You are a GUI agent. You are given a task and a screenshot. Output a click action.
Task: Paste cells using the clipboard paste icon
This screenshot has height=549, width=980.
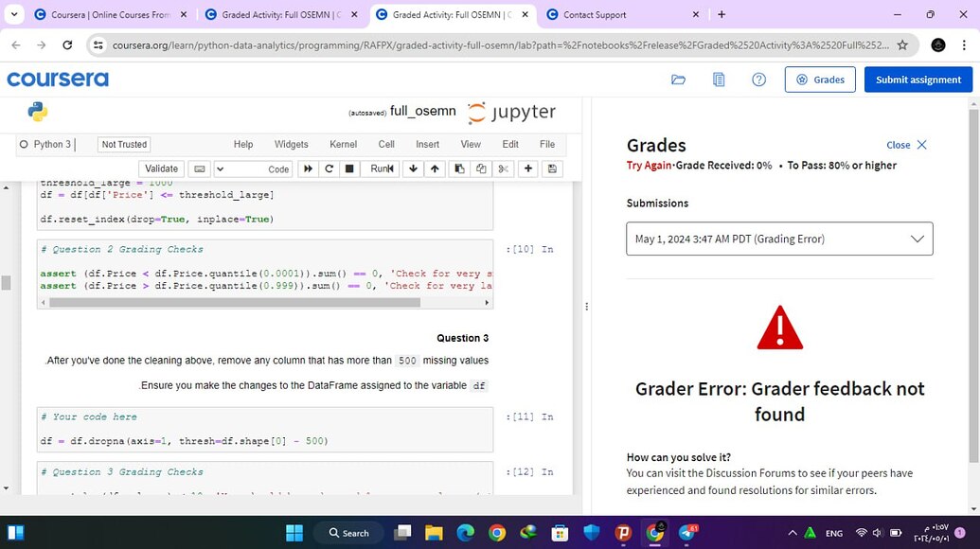(458, 168)
